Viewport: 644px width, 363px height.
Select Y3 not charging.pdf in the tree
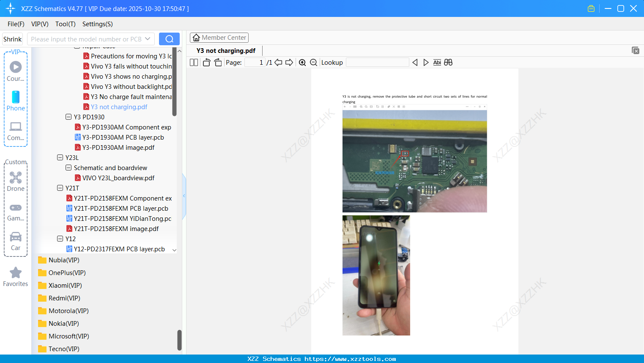click(x=115, y=107)
